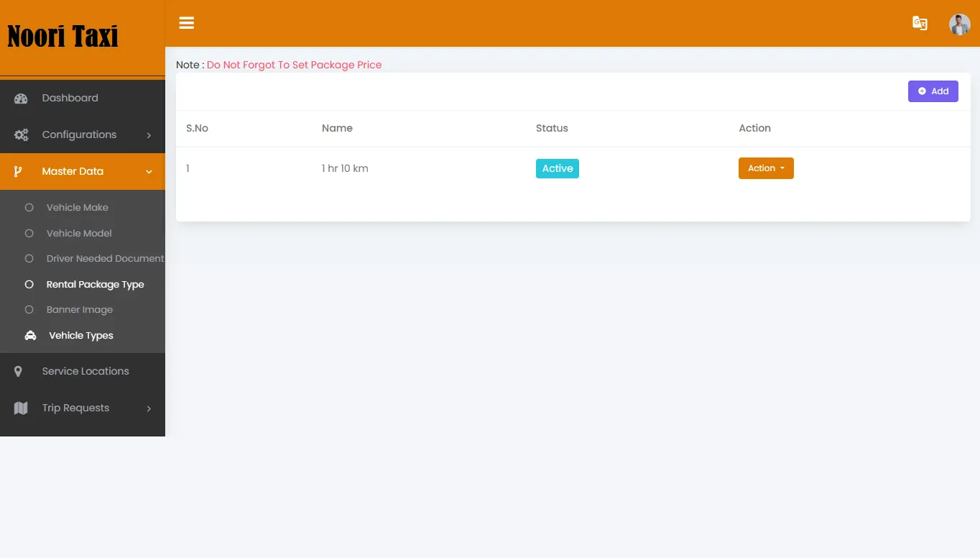
Task: Select the Banner Image radio circle
Action: pos(29,309)
